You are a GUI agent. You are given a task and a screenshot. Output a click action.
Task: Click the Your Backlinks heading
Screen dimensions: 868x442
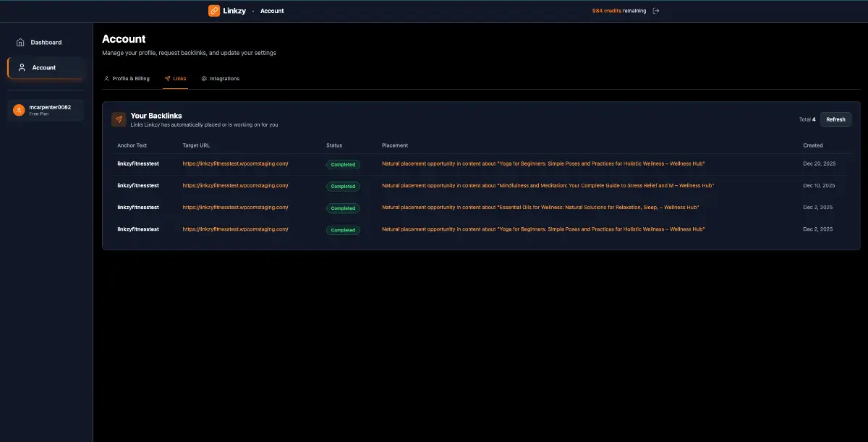pyautogui.click(x=156, y=116)
